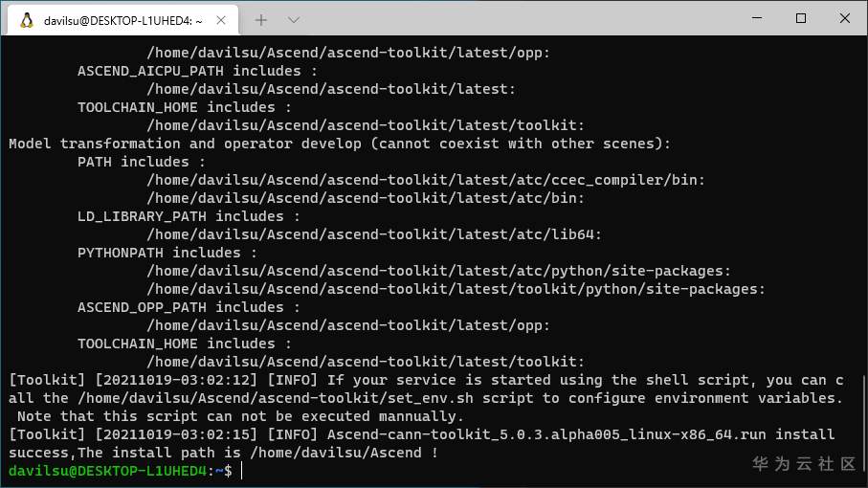This screenshot has height=488, width=868.
Task: Click the ccec_compiler/bin path line
Action: click(426, 180)
